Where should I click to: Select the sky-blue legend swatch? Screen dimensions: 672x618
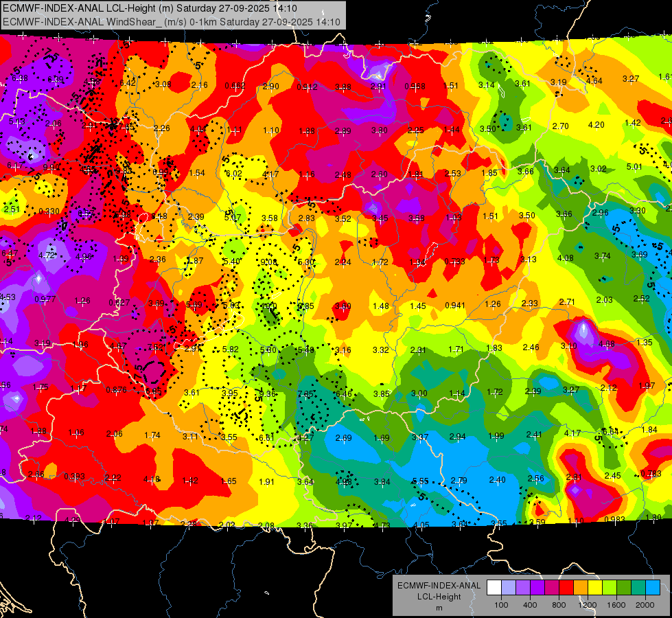tap(652, 588)
